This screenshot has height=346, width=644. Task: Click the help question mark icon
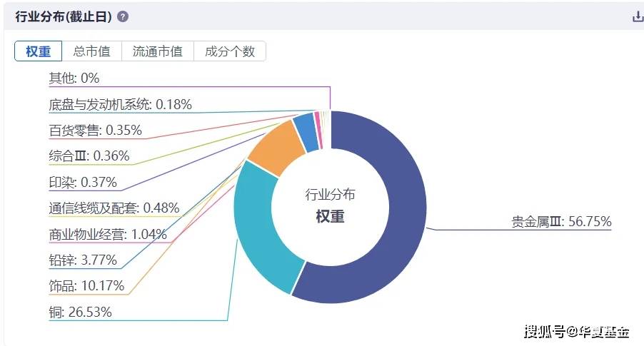point(123,16)
